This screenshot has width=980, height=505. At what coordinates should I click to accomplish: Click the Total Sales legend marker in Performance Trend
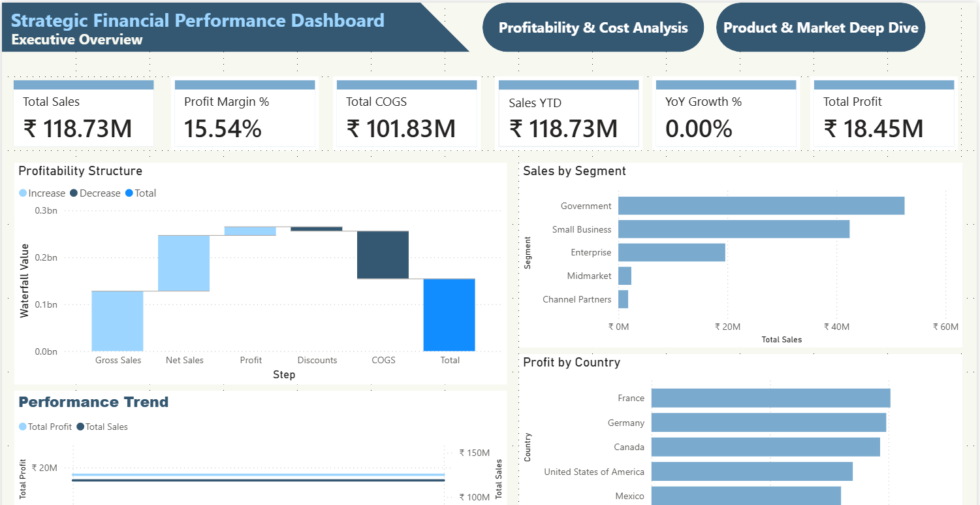click(80, 427)
